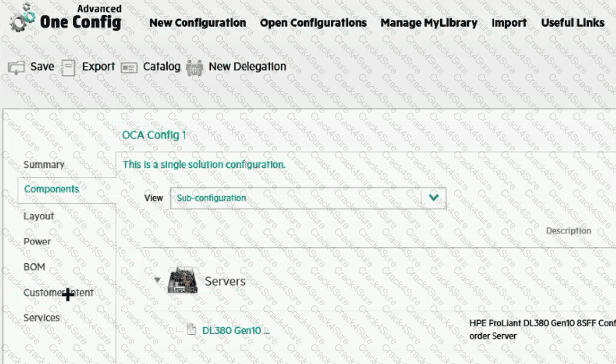Click the Servers group label
Viewport: 616px width, 364px height.
coord(225,281)
